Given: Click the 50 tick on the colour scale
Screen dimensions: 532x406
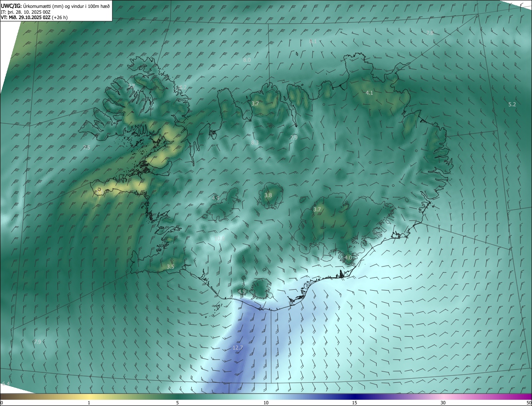Looking at the screenshot, I should click(529, 403).
